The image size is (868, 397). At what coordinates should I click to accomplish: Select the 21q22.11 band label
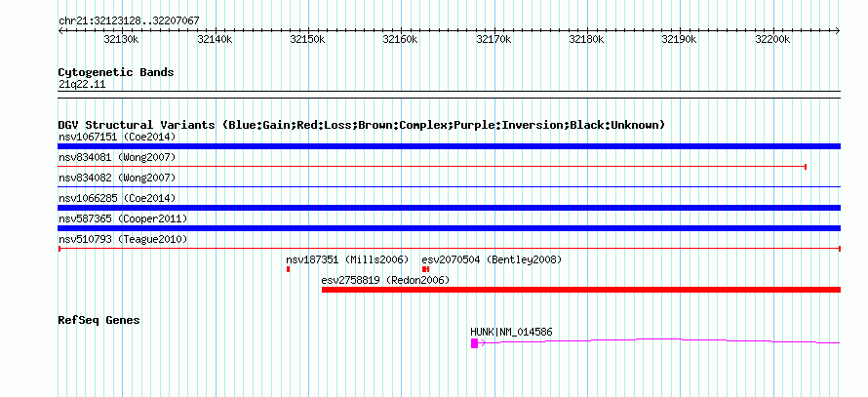point(82,85)
